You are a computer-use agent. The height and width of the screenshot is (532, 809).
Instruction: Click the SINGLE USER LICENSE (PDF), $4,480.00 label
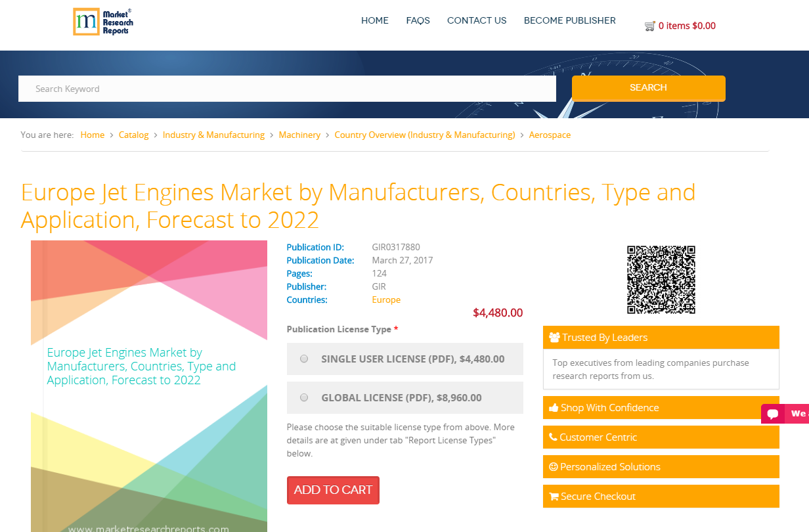tap(413, 359)
